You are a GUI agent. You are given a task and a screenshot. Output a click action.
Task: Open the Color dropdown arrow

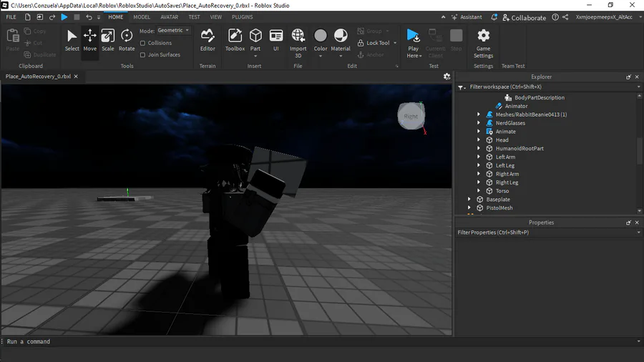point(321,56)
